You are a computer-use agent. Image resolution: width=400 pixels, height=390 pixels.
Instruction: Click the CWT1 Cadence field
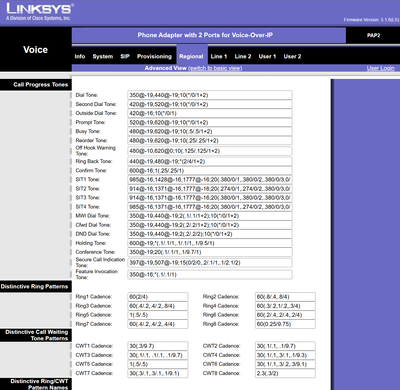point(158,346)
